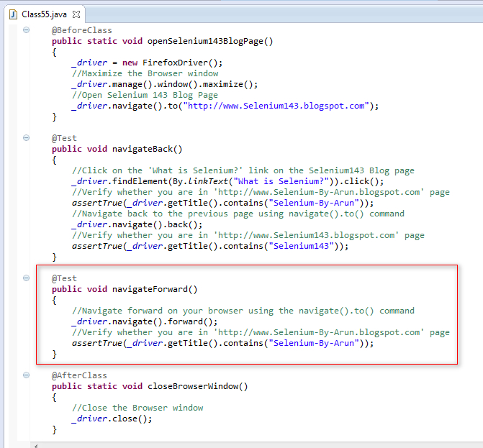This screenshot has height=448, width=483.
Task: Click the linkText method call
Action: point(207,181)
